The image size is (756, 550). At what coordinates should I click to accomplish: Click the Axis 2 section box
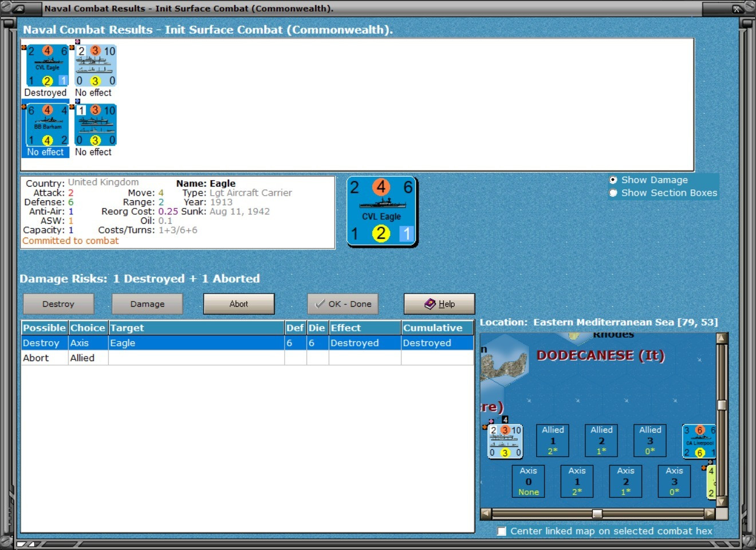click(625, 481)
